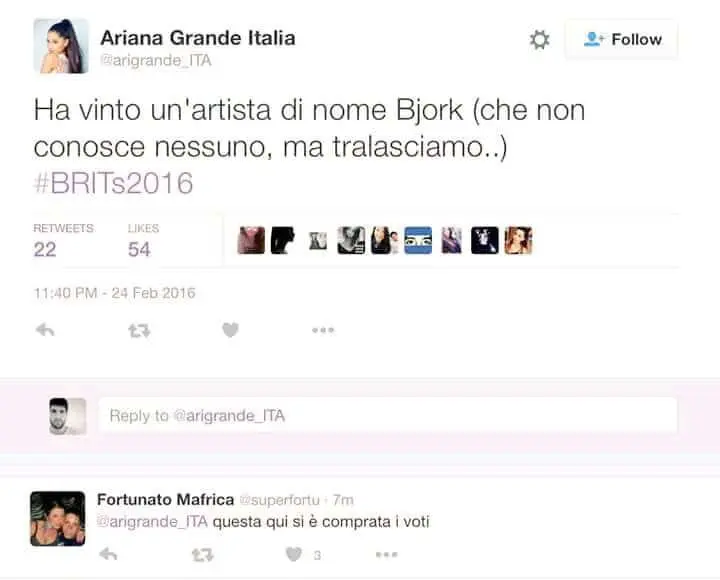Click the Follow button
Image resolution: width=720 pixels, height=580 pixels.
tap(622, 39)
